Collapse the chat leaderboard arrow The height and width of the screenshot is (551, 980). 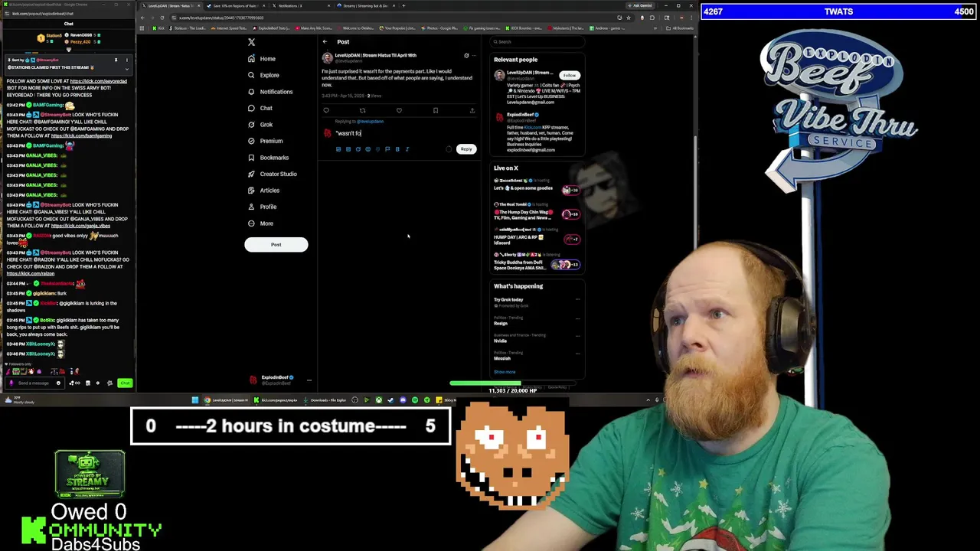pyautogui.click(x=68, y=51)
